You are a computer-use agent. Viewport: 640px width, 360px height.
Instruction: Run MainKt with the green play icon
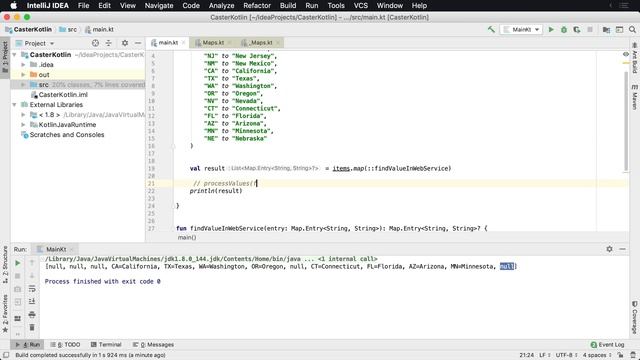pos(551,29)
